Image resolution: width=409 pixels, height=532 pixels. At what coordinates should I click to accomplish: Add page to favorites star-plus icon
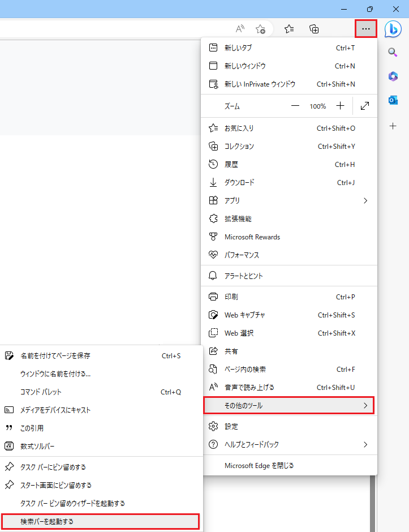pyautogui.click(x=260, y=29)
